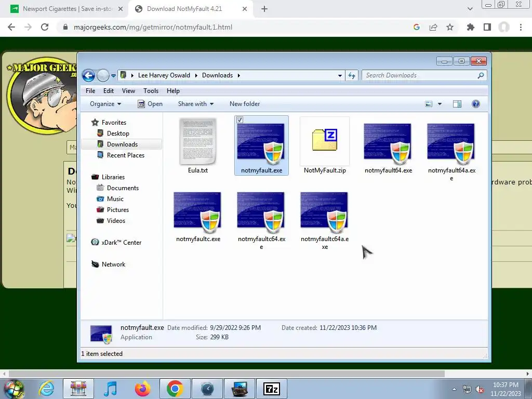Click the New folder button
The image size is (532, 399).
click(x=245, y=104)
